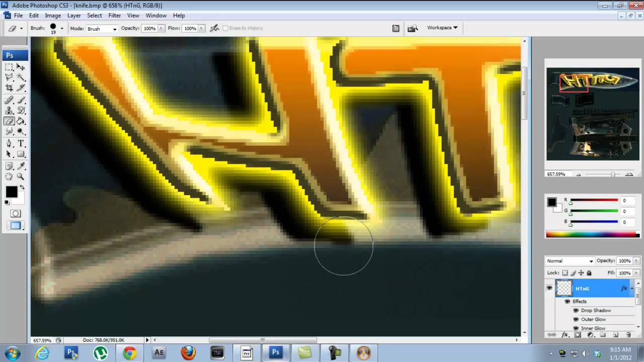
Task: Select the Smudge tool
Action: 9,132
